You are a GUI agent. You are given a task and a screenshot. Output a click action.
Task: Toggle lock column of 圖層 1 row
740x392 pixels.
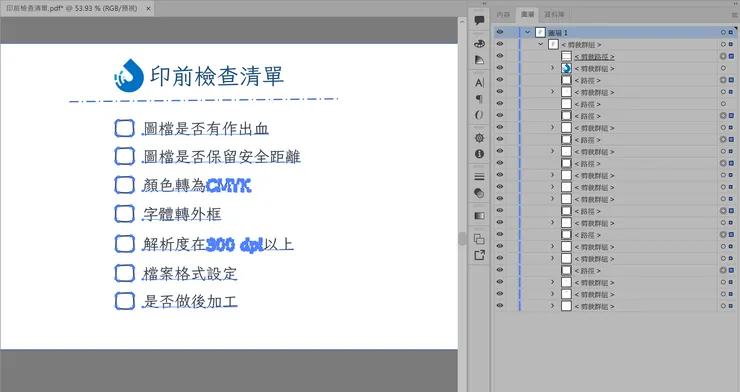click(x=512, y=32)
